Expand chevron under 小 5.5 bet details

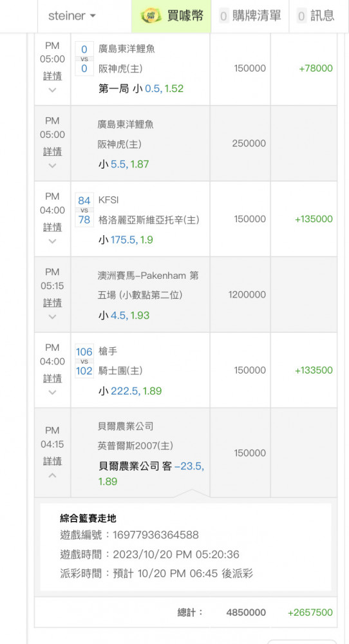pos(52,166)
